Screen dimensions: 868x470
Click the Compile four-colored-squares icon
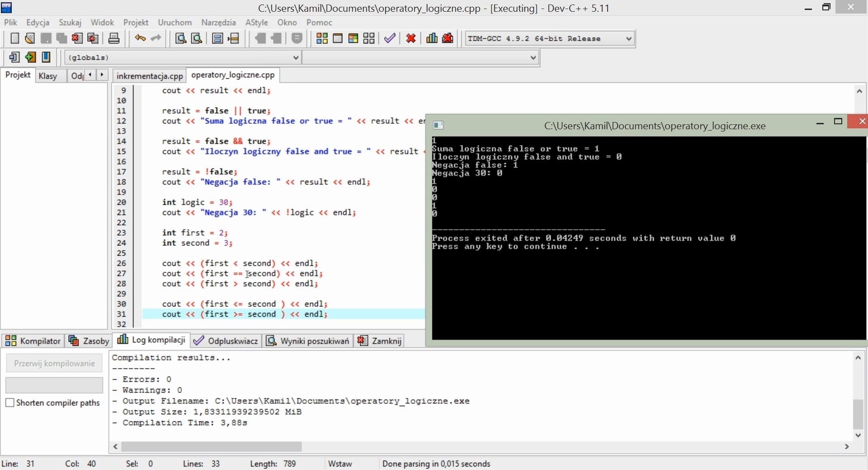pyautogui.click(x=322, y=39)
